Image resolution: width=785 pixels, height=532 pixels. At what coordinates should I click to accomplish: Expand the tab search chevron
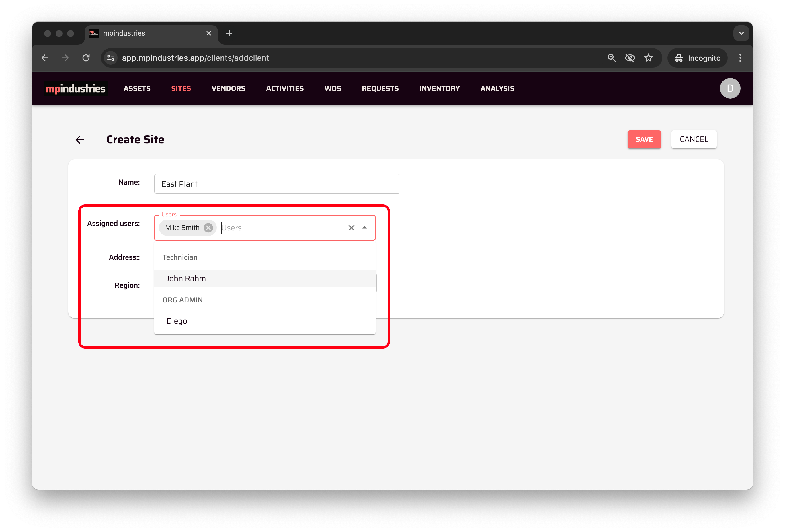coord(741,34)
